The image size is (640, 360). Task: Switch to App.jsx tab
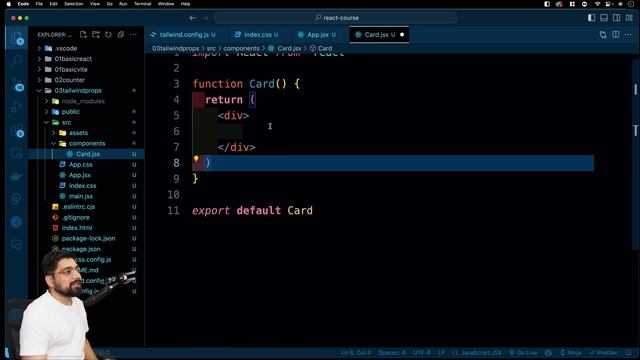(x=317, y=35)
